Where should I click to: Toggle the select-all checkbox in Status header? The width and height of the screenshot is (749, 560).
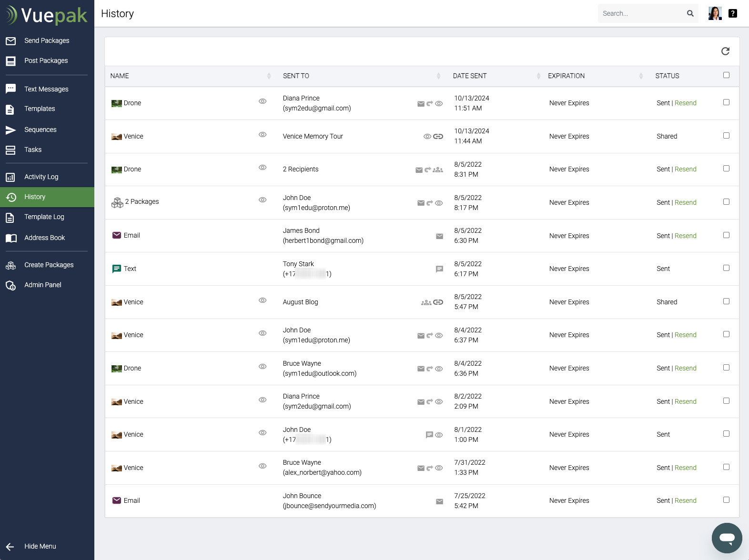pyautogui.click(x=726, y=75)
